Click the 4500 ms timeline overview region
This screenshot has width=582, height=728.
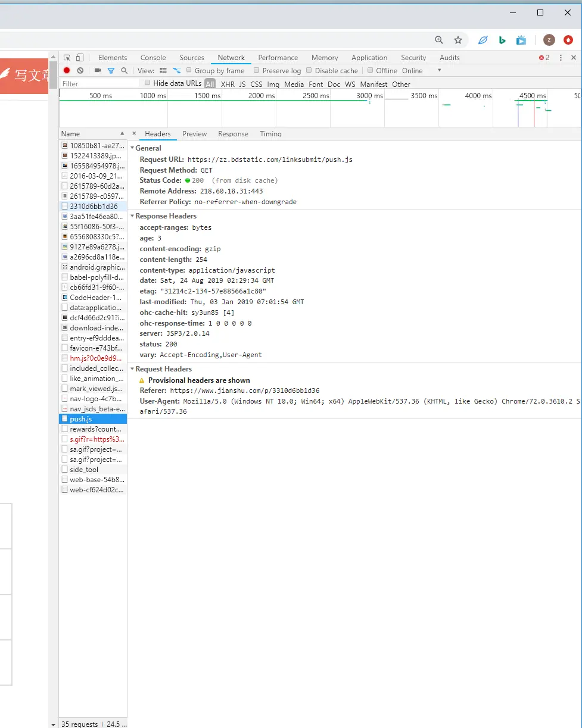point(532,96)
